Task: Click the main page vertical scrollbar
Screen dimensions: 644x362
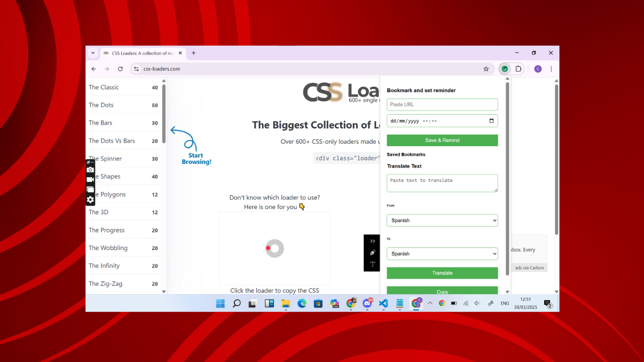Action: click(x=556, y=159)
